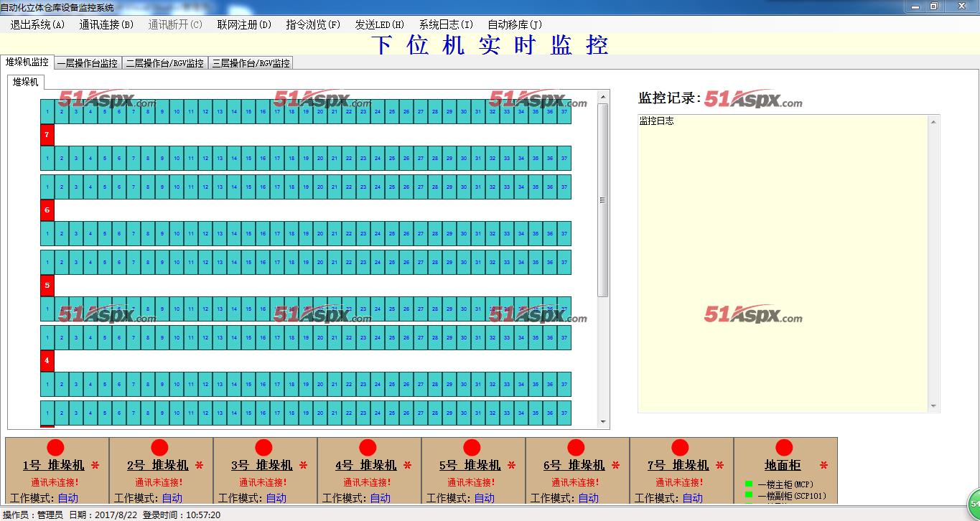Select the inner 堆垛机 tab
Viewport: 980px width, 521px height.
click(26, 82)
